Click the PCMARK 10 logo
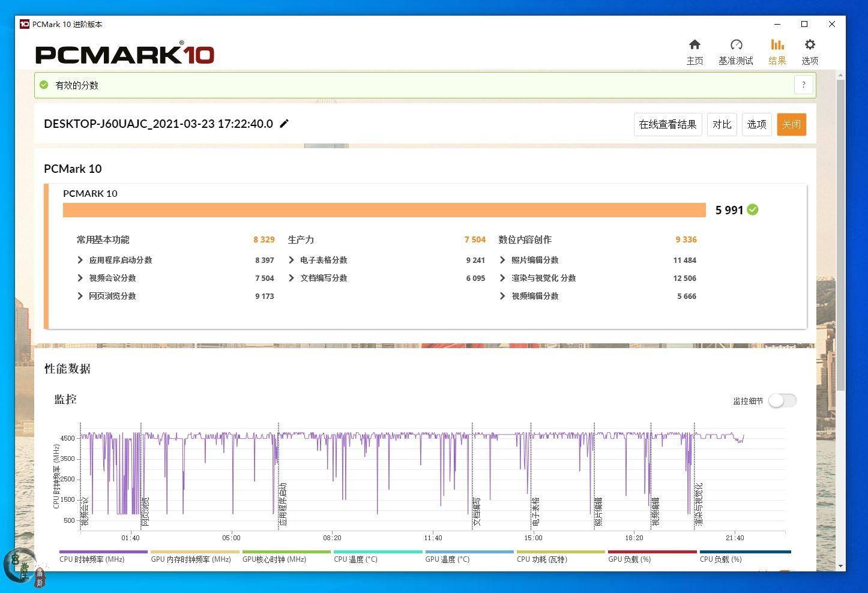868x593 pixels. click(125, 53)
